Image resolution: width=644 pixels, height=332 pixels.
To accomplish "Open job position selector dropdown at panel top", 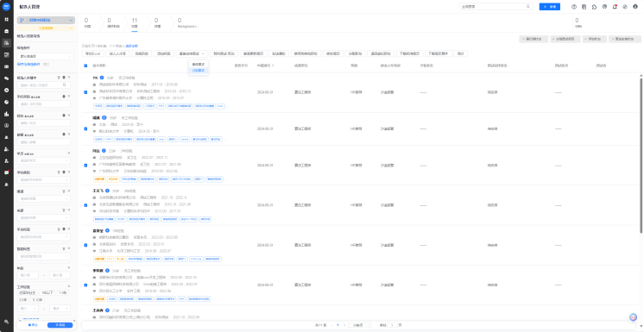I will point(46,20).
